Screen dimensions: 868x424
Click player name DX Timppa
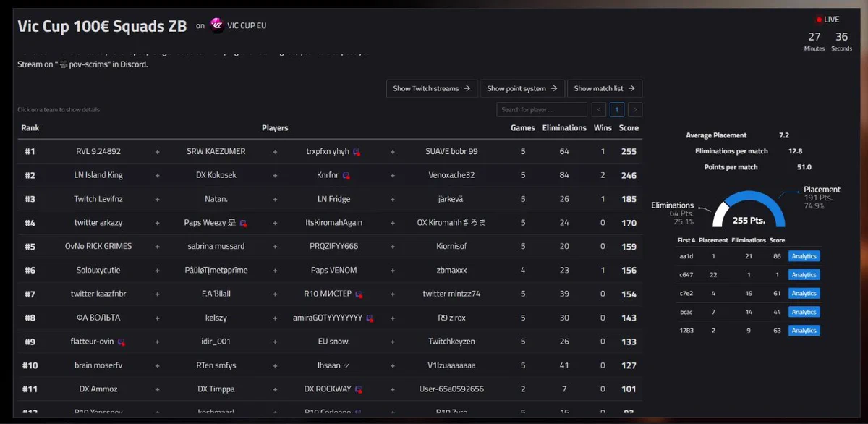[216, 389]
